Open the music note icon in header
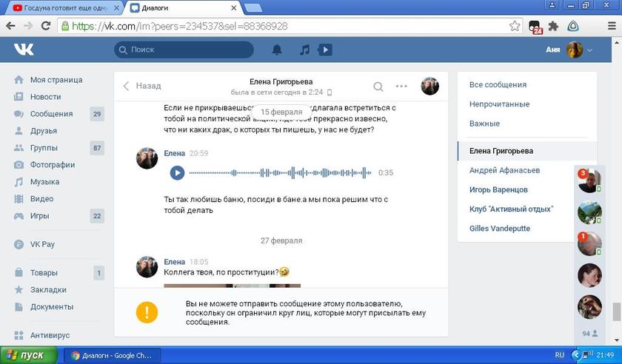This screenshot has height=364, width=622. coord(304,50)
